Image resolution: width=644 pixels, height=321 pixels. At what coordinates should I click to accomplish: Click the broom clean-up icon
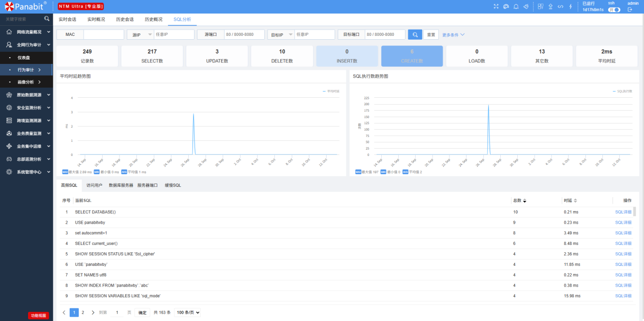coord(526,7)
